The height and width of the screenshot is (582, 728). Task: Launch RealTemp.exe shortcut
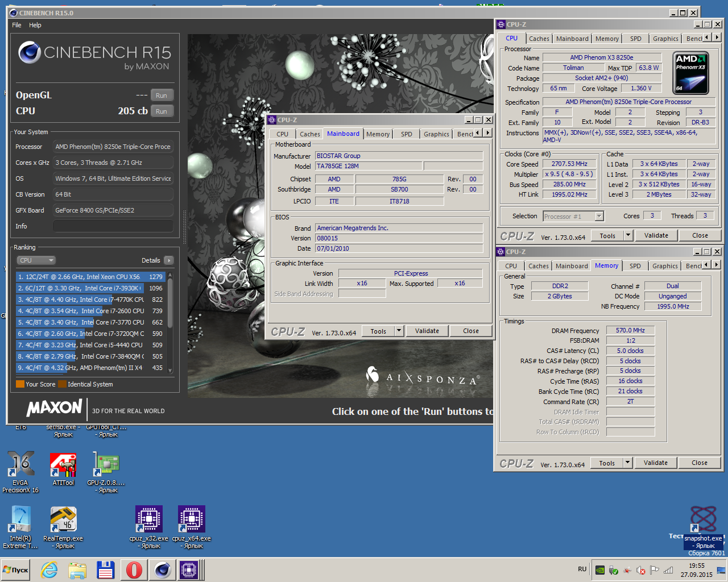(x=63, y=527)
